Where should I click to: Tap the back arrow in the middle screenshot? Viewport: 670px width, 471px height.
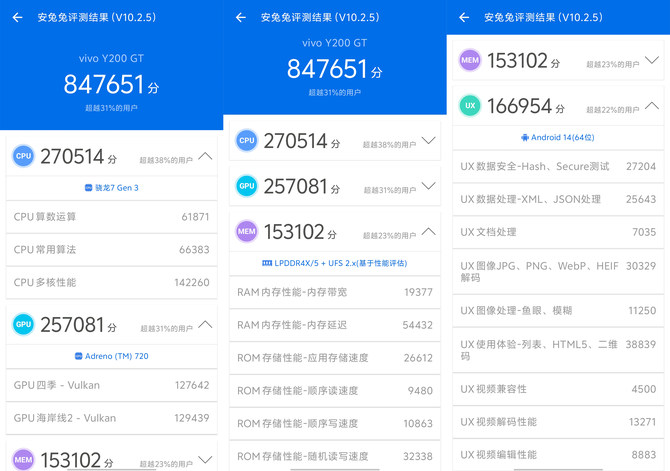click(x=241, y=18)
